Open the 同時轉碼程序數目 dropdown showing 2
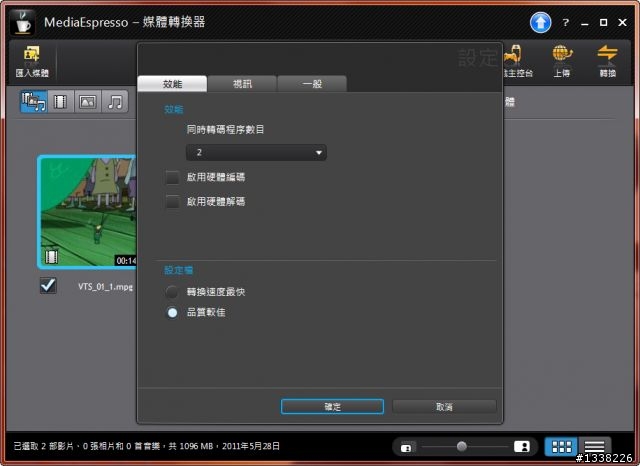 (x=256, y=153)
